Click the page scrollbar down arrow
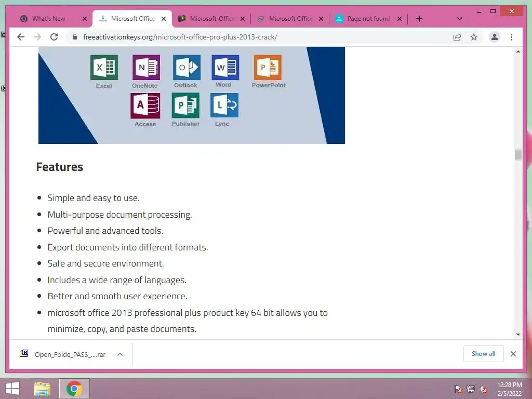This screenshot has width=532, height=399. click(x=518, y=335)
